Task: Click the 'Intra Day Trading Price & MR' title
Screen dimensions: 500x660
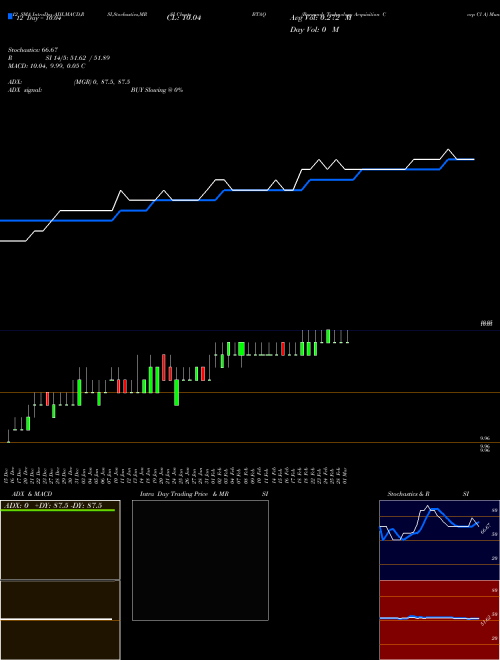Action: point(184,494)
